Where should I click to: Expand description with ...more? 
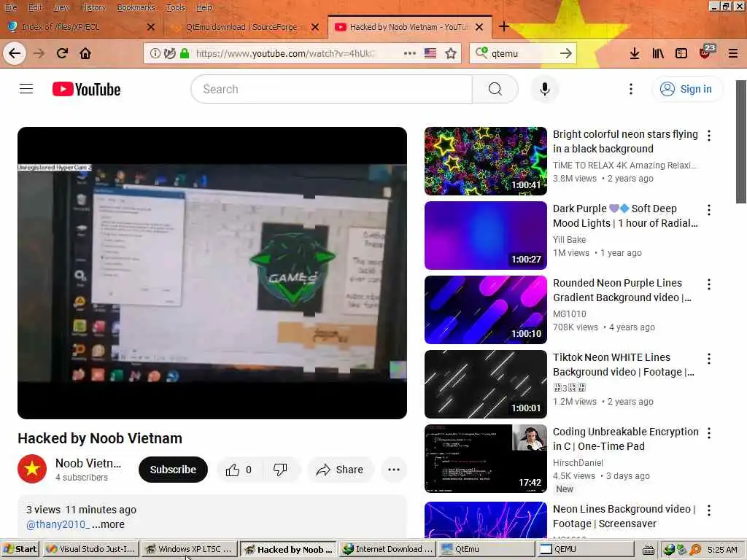coord(108,524)
